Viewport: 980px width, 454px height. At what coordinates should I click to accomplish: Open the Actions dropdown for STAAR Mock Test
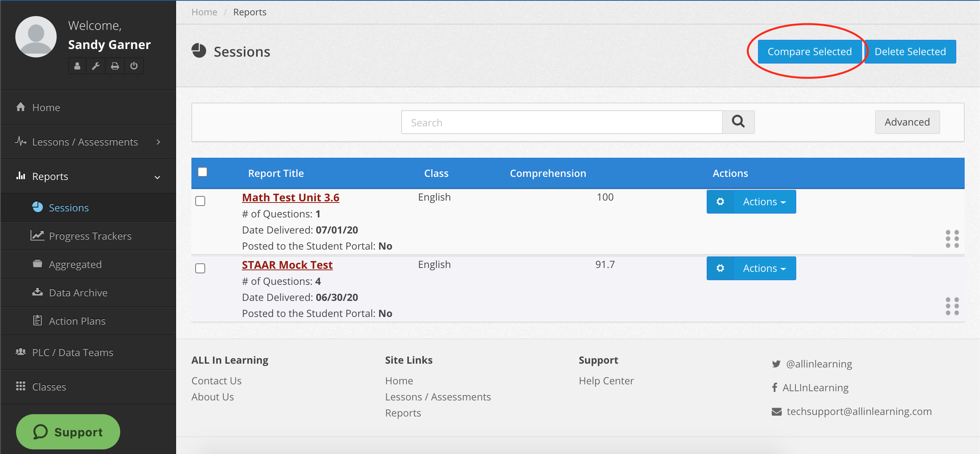point(764,268)
